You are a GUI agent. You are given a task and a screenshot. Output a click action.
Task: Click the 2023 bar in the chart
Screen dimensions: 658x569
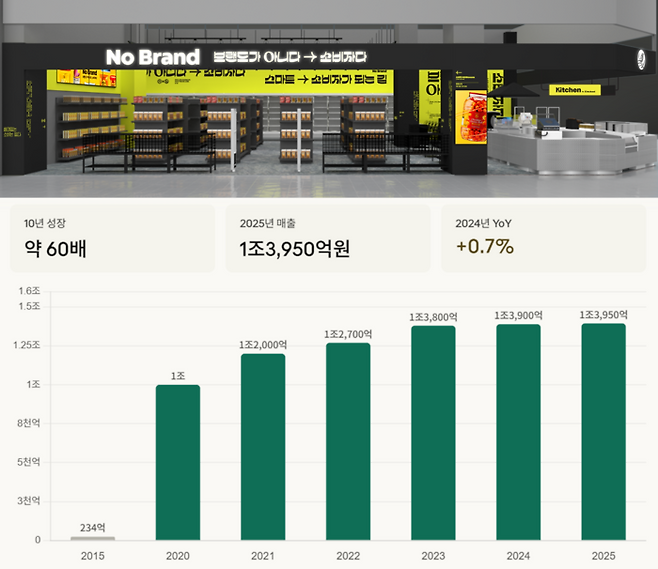pos(433,433)
